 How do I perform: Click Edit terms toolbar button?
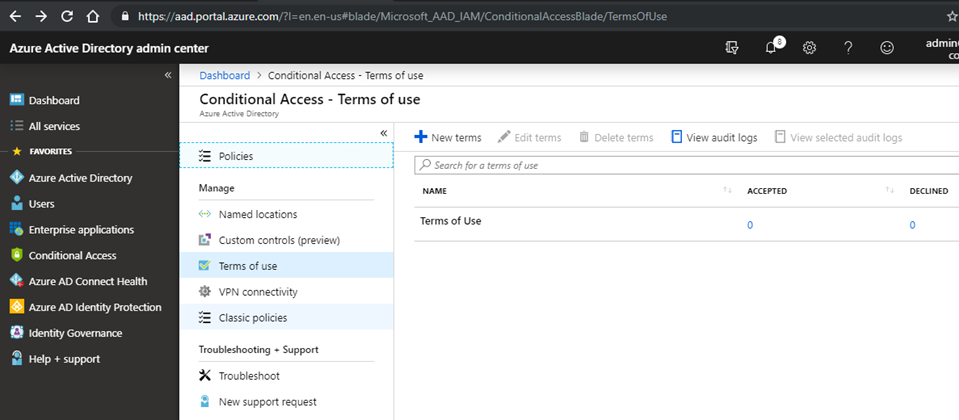pos(529,138)
